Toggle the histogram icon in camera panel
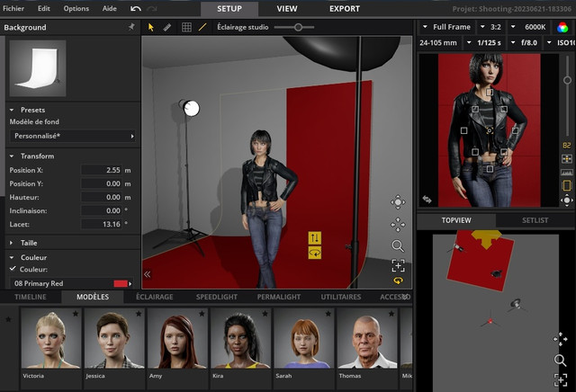The image size is (576, 392). coord(567,172)
